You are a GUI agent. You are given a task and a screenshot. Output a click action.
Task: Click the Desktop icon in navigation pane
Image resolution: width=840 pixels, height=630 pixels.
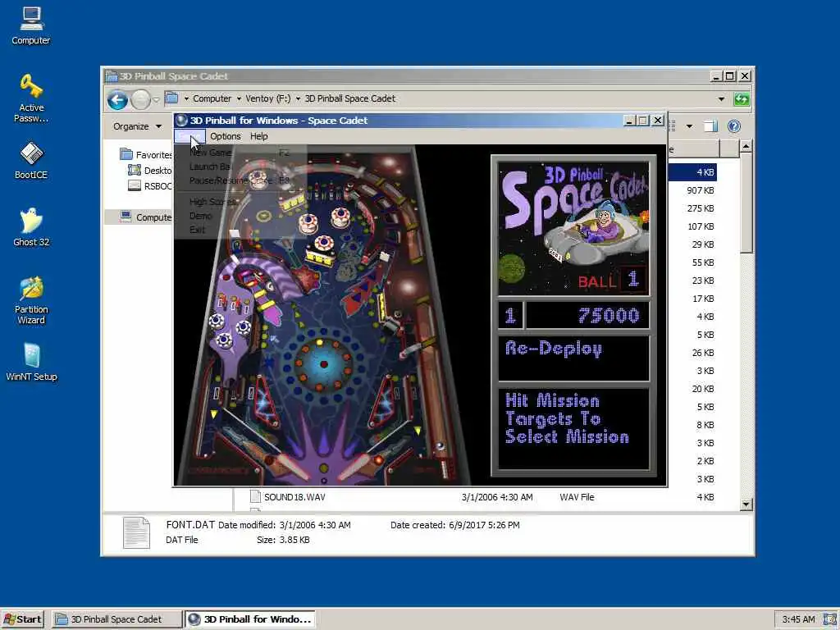134,171
